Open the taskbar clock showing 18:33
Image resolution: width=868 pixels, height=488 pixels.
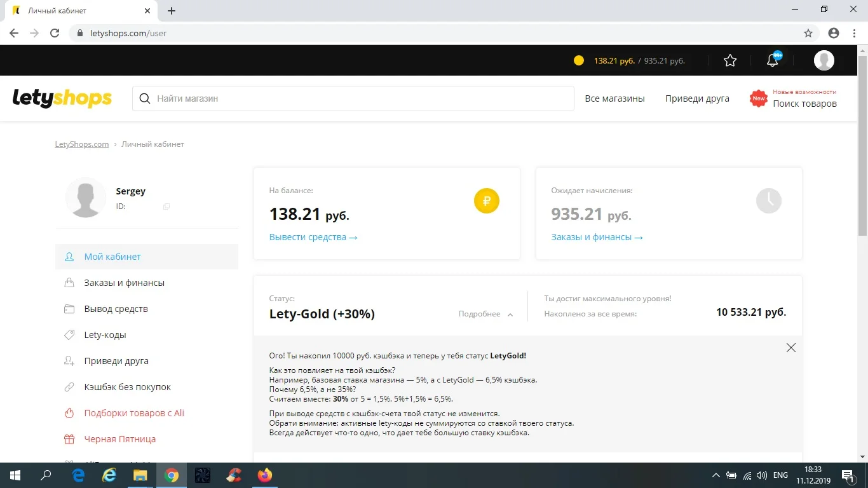pyautogui.click(x=812, y=475)
